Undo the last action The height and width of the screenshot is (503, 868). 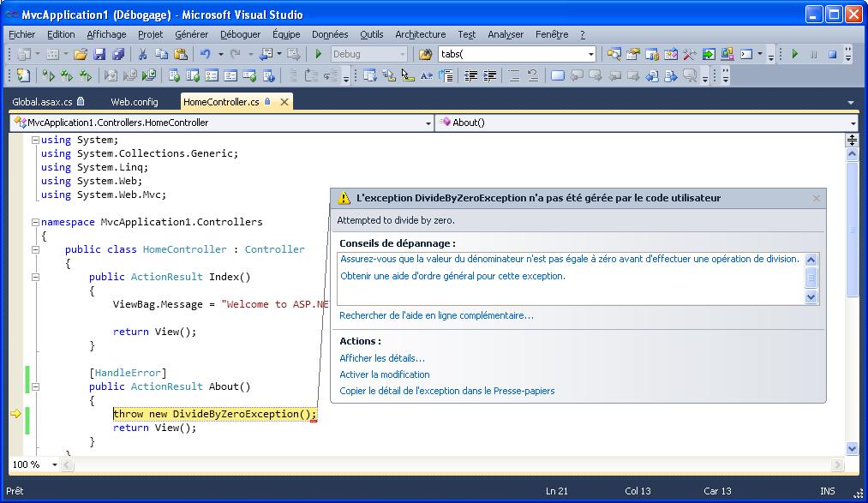click(206, 54)
